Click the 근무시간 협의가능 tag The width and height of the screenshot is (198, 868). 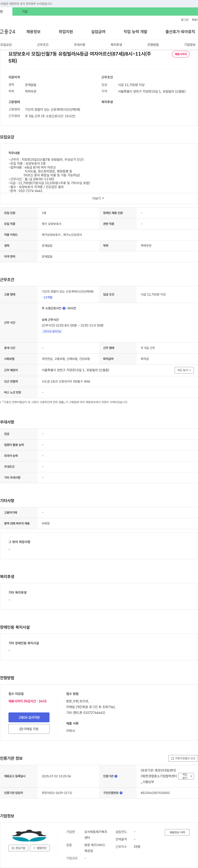[x=52, y=332]
